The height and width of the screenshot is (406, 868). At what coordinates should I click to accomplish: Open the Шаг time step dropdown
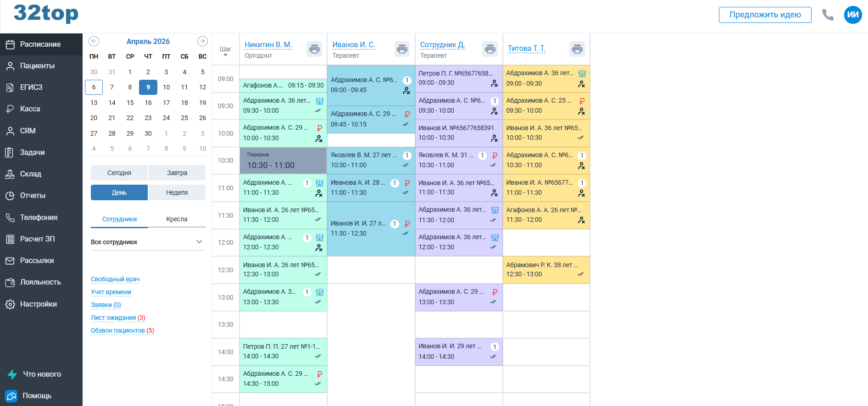point(225,51)
